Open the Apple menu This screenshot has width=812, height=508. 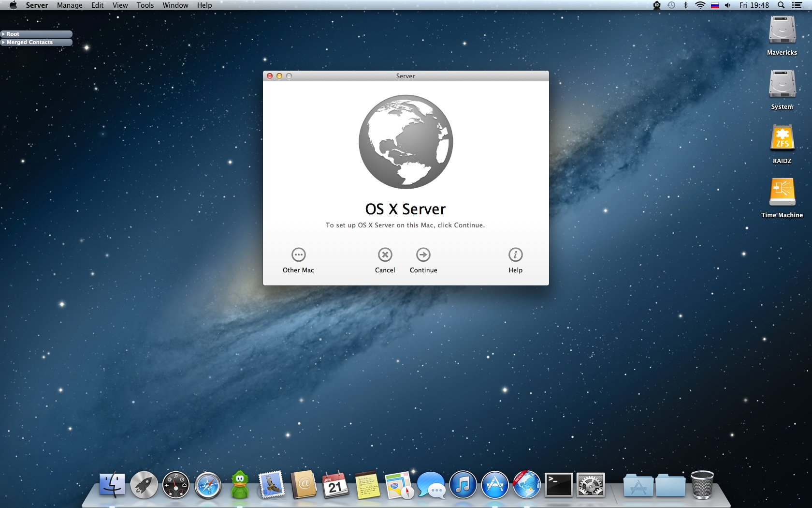click(13, 5)
